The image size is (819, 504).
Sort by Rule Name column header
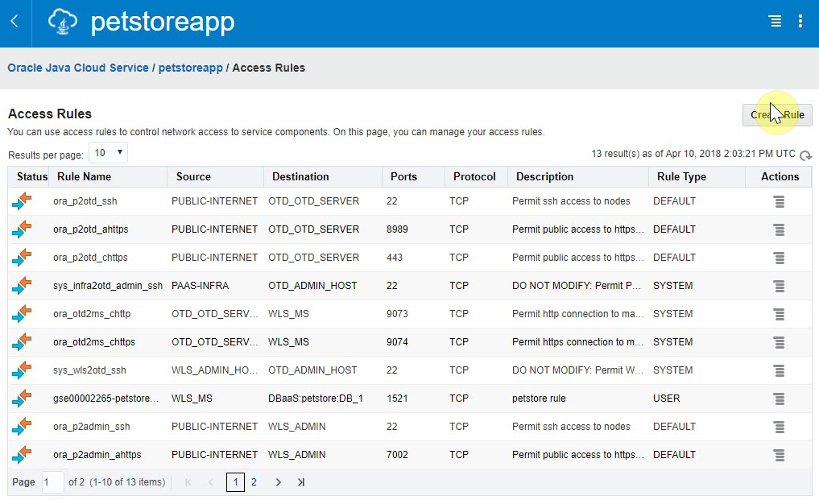84,176
